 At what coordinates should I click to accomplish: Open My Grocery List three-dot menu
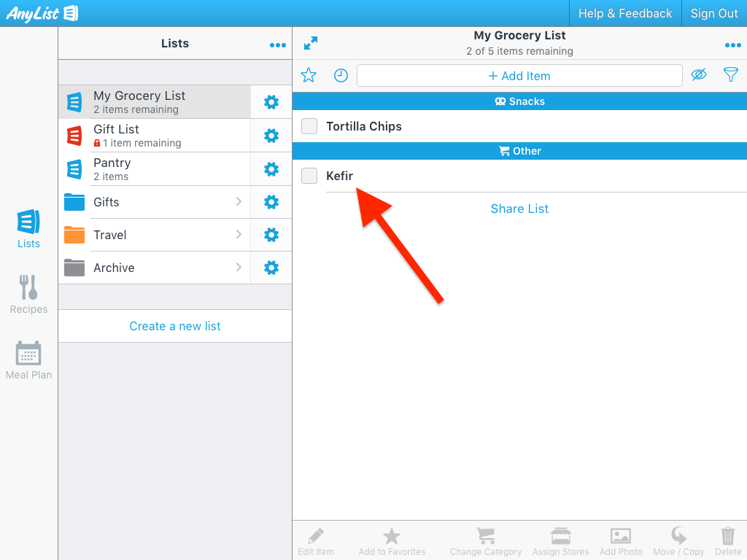732,45
